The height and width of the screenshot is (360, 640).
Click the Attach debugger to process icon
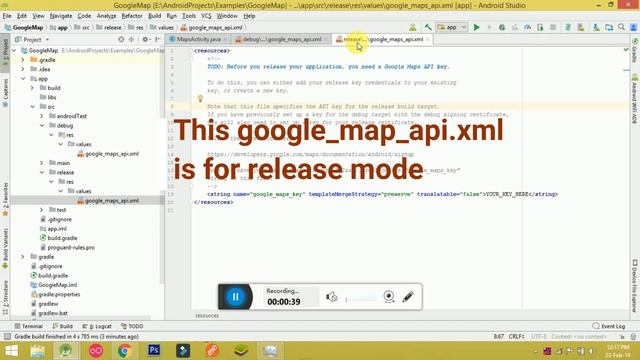(x=540, y=27)
